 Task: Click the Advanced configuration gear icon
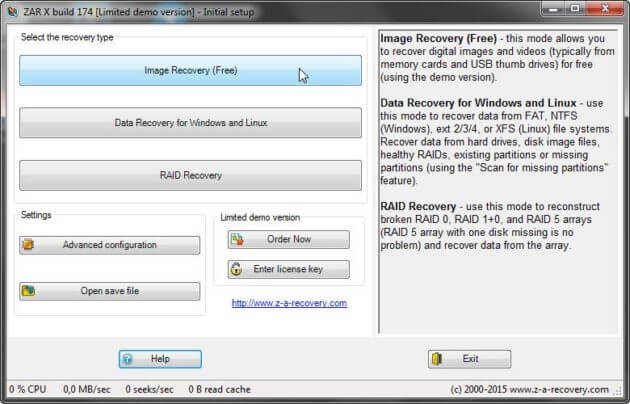click(28, 245)
